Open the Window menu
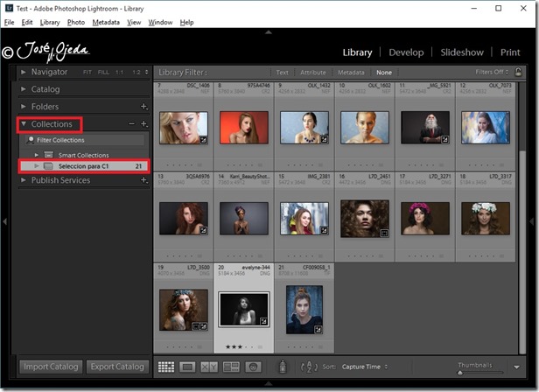Screen dimensions: 539x392 pos(160,23)
